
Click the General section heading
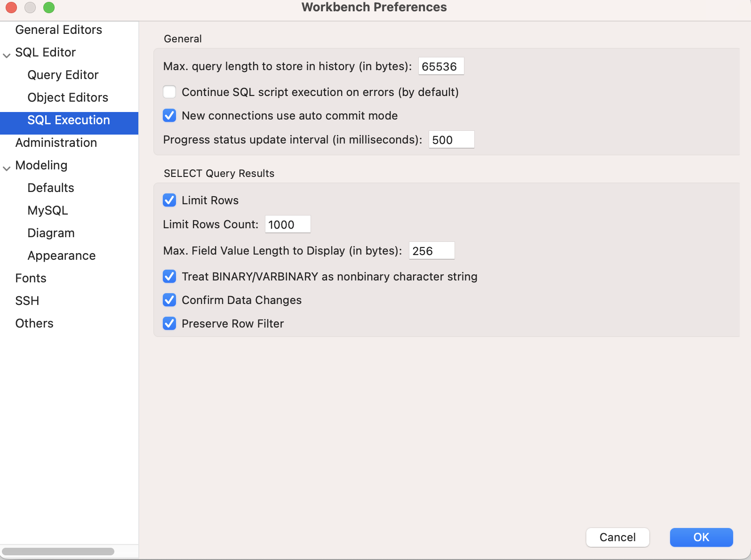(x=183, y=39)
